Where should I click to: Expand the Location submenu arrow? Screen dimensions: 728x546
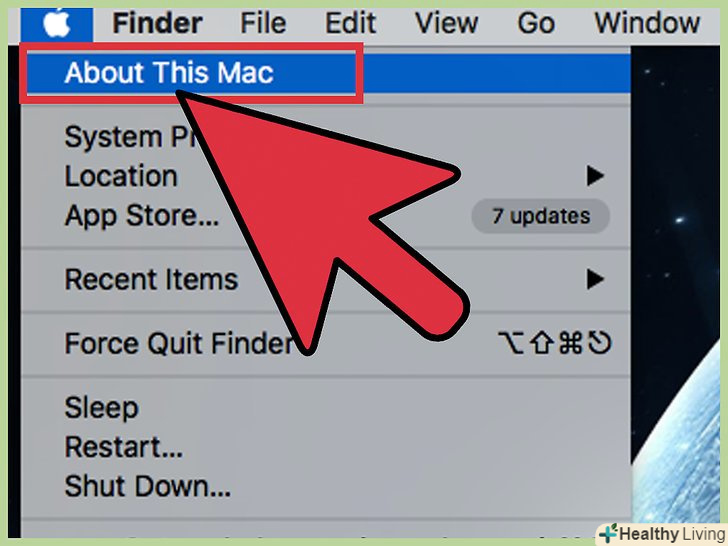coord(595,176)
